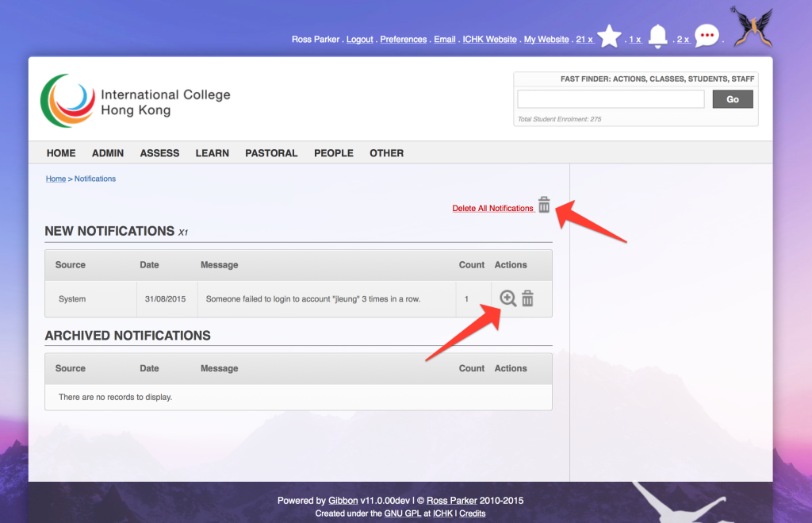Click the Notifications breadcrumb text
The height and width of the screenshot is (523, 812).
pyautogui.click(x=95, y=179)
